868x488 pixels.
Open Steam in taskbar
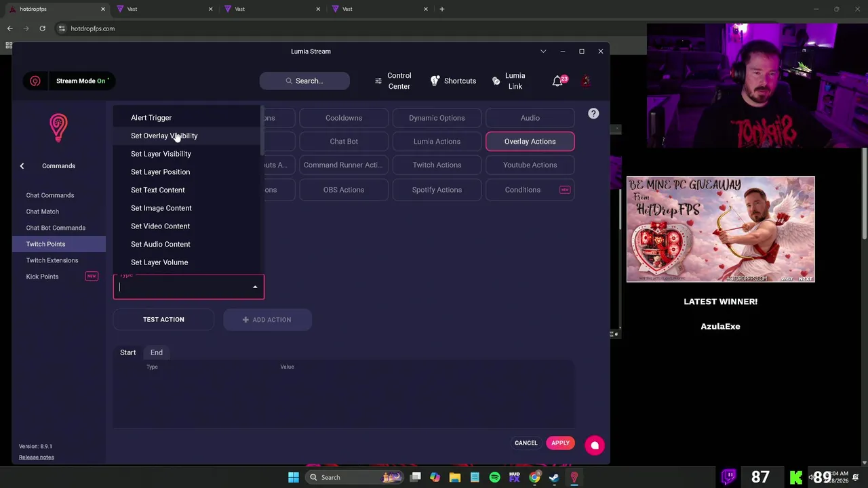554,477
